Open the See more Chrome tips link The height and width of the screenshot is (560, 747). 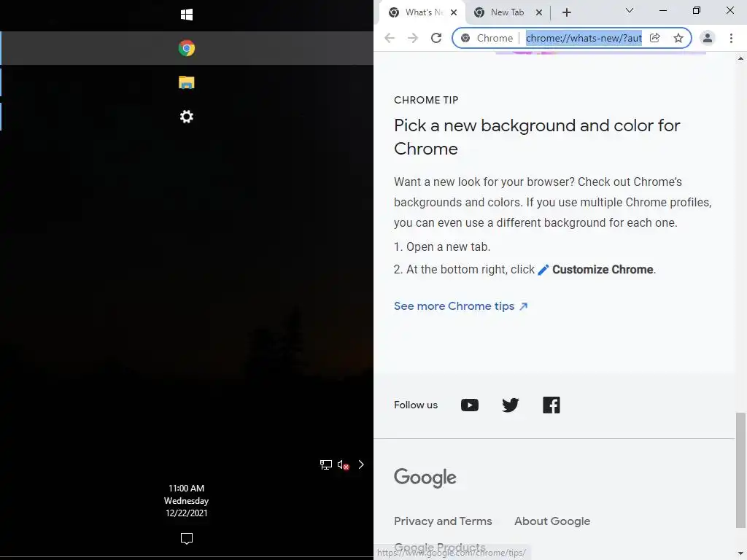[461, 306]
